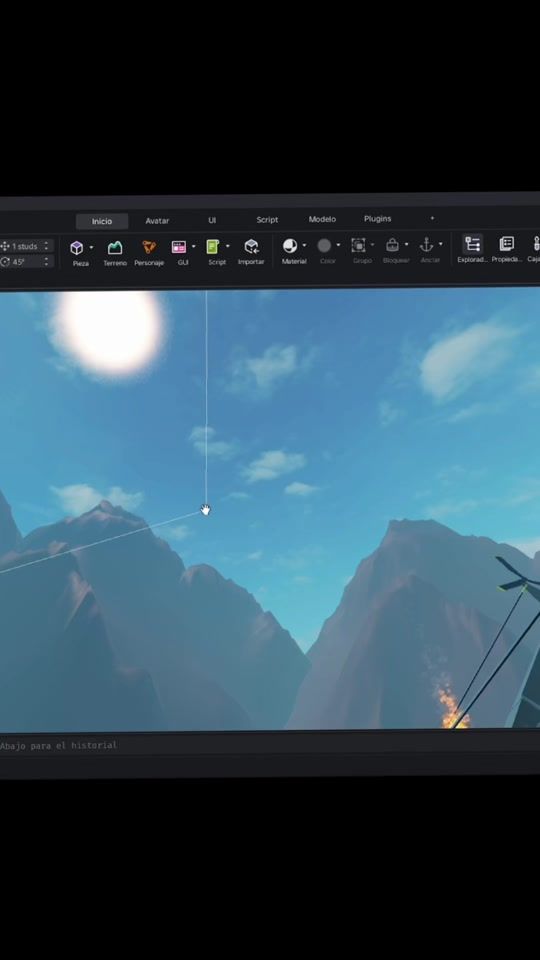Open the Plugins tab
Image resolution: width=540 pixels, height=960 pixels.
click(x=377, y=219)
